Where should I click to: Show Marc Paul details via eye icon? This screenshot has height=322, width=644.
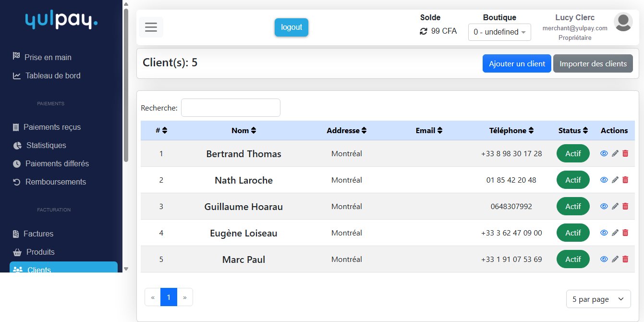(604, 259)
